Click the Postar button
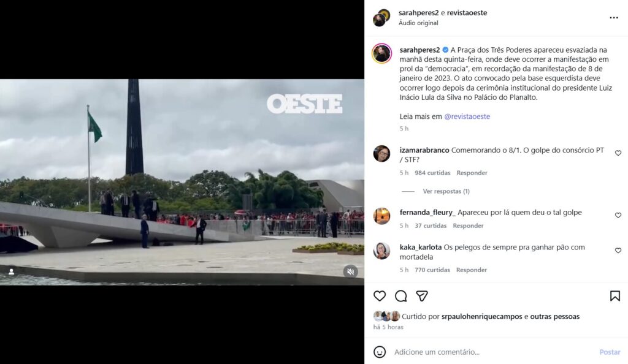The height and width of the screenshot is (364, 628). pos(610,352)
